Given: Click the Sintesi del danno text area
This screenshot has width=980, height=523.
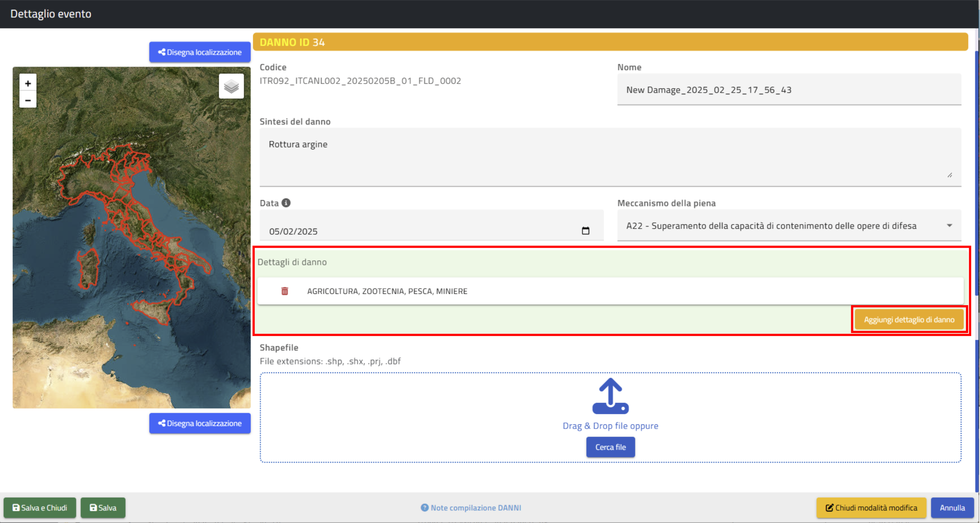Looking at the screenshot, I should (610, 157).
